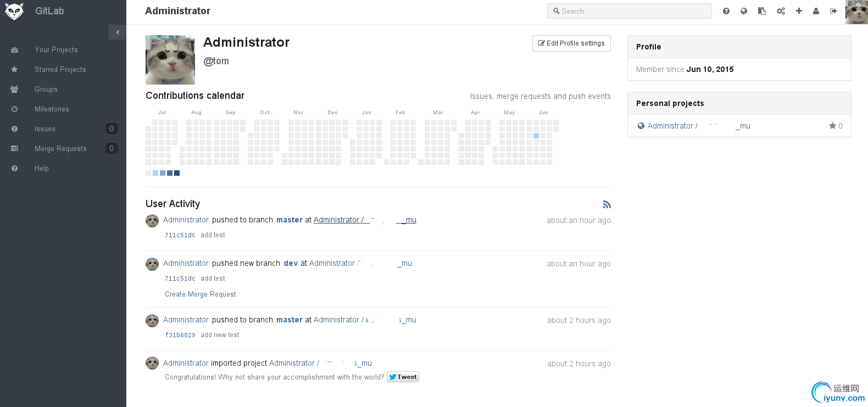Viewport: 868px width, 407px height.
Task: Click the Edit Profile settings button
Action: click(x=571, y=43)
